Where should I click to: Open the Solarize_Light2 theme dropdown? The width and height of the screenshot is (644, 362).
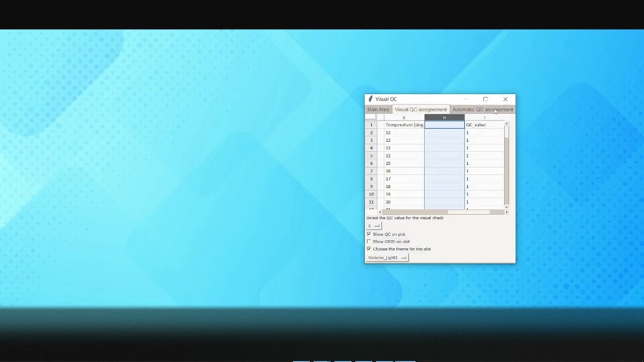pos(387,258)
